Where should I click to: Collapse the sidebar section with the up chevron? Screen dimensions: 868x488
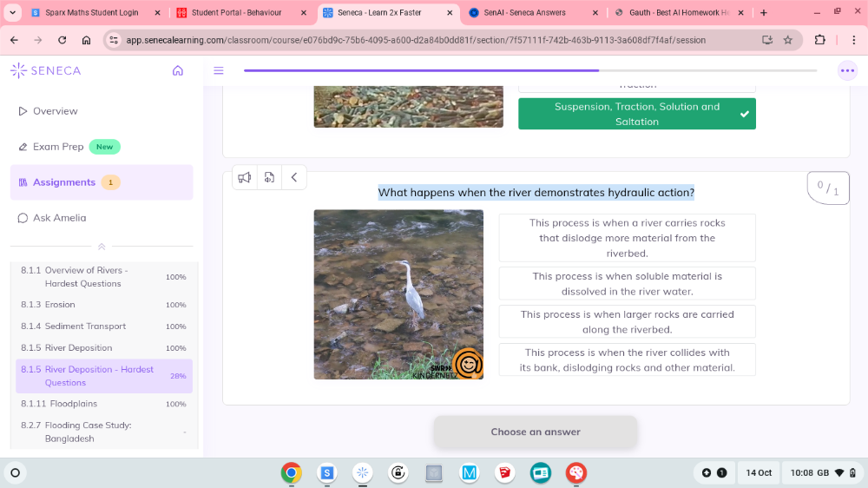tap(102, 247)
